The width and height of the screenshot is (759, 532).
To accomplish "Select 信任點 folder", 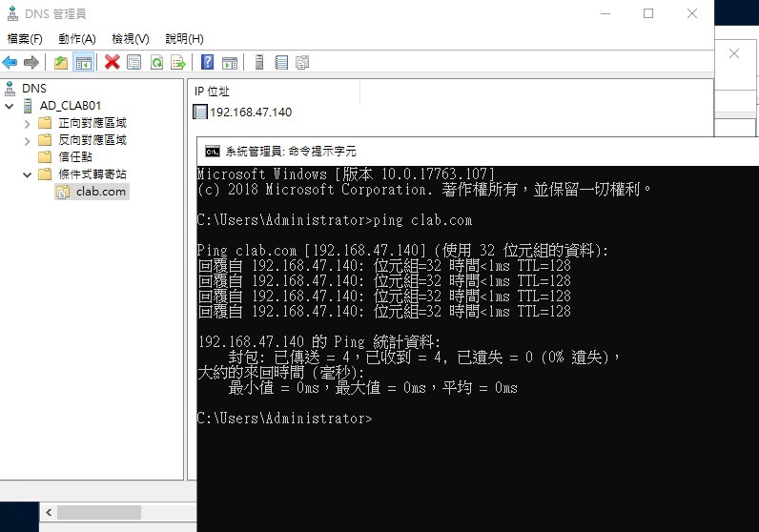I will pos(75,157).
